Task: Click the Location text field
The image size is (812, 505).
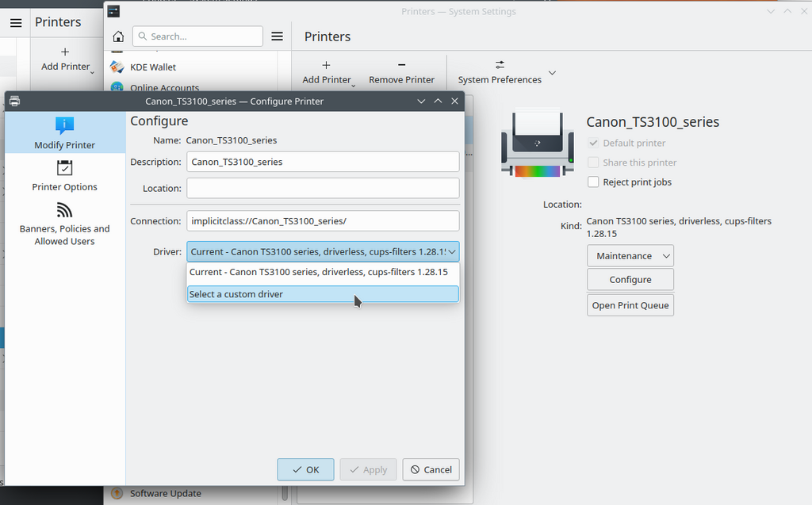Action: tap(323, 189)
